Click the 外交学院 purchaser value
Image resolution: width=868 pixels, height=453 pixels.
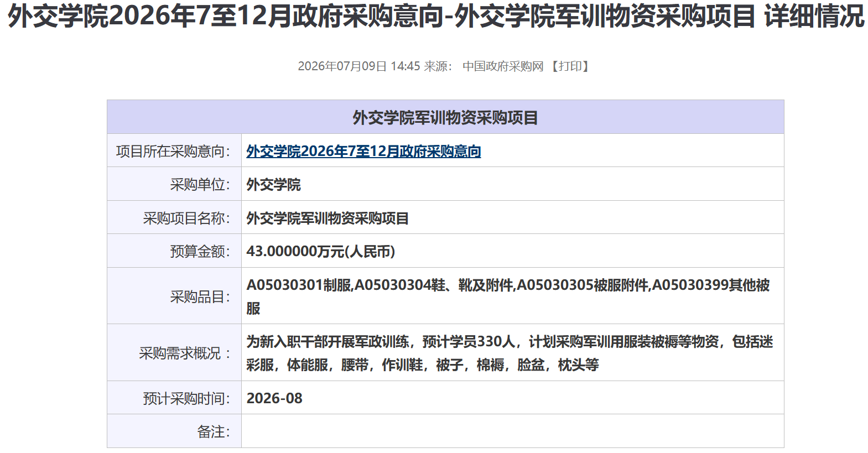(x=273, y=185)
